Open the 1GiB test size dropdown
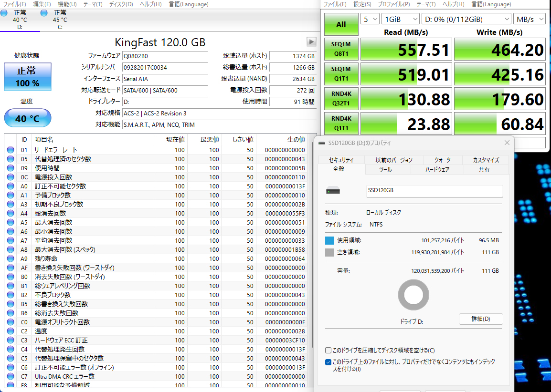551x392 pixels. [400, 19]
